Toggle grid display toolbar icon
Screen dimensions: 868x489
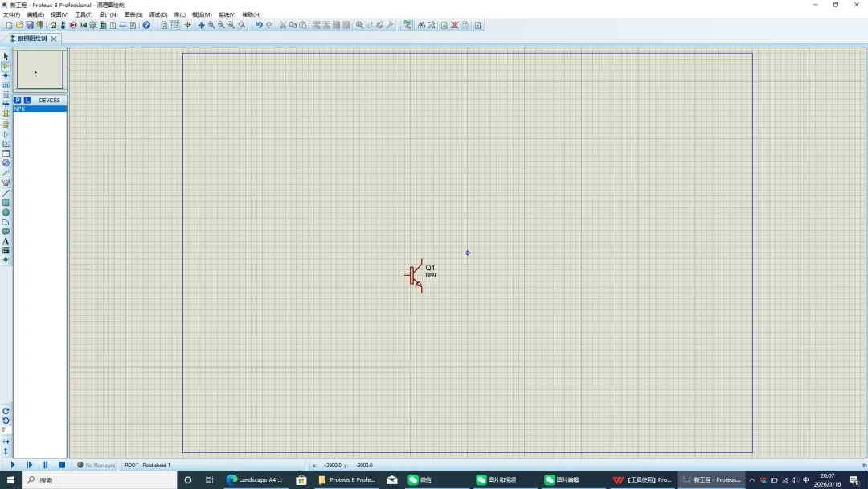pyautogui.click(x=174, y=25)
